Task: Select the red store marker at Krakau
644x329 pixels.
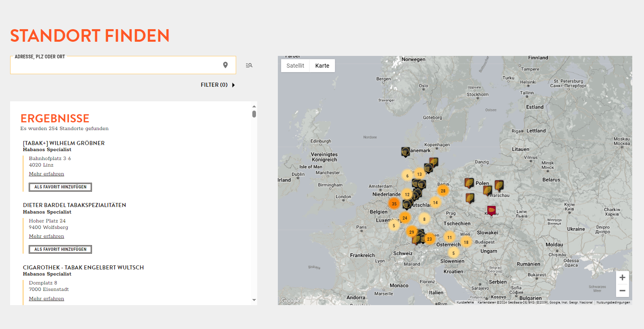Action: (491, 211)
